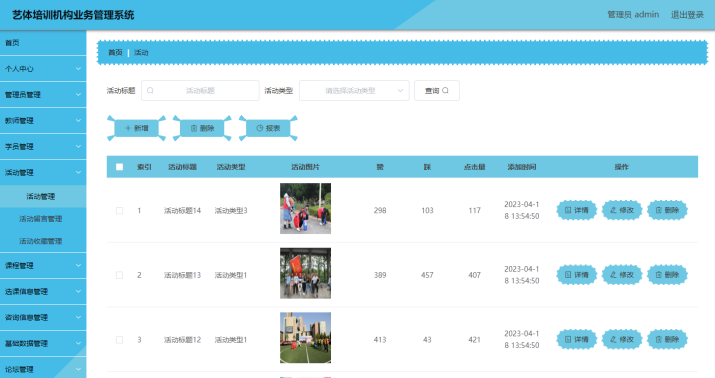Image resolution: width=715 pixels, height=378 pixels.
Task: Expand 教师管理 sidebar menu
Action: coord(43,121)
